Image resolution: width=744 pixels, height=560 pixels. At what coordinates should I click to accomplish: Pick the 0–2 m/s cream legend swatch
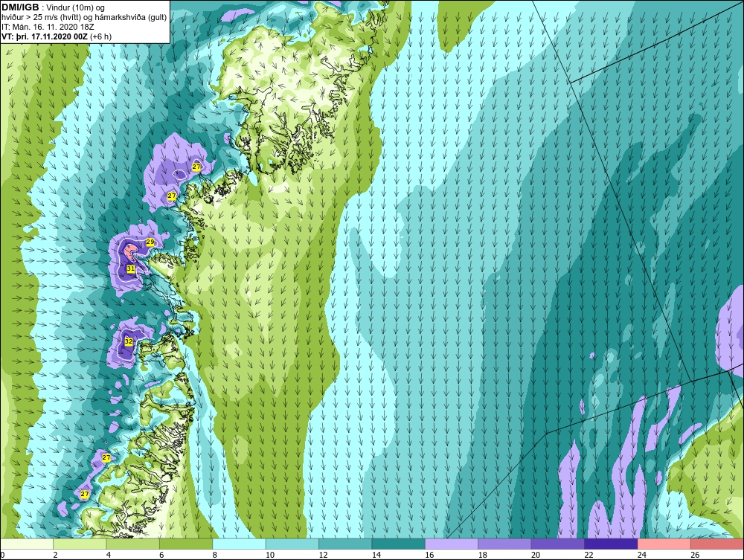pyautogui.click(x=27, y=544)
